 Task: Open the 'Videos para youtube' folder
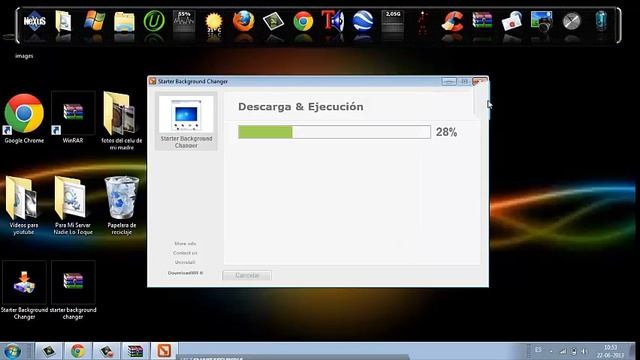pyautogui.click(x=23, y=206)
